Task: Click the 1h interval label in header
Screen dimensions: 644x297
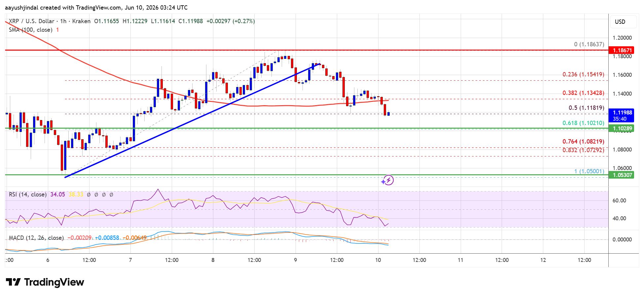Action: tap(63, 21)
